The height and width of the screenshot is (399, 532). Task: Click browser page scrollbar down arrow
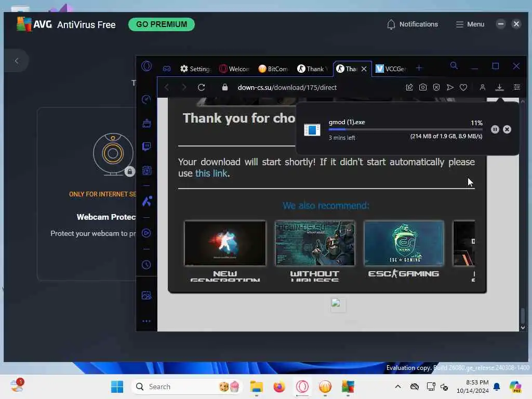pyautogui.click(x=523, y=328)
